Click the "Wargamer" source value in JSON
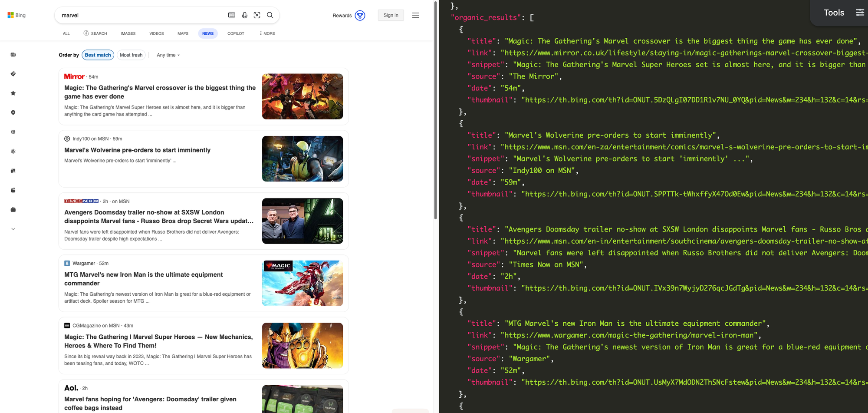Viewport: 868px width, 413px height. coord(529,359)
